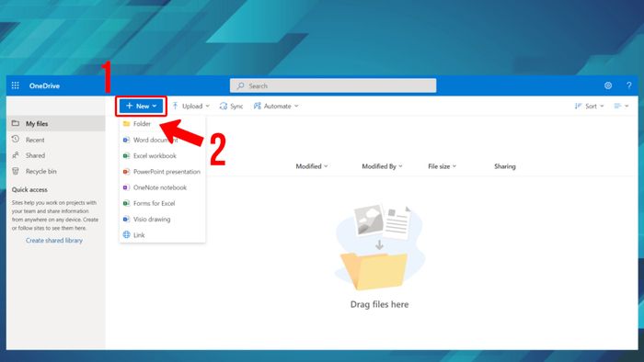Choose Folder from the New menu
This screenshot has width=644, height=362.
pyautogui.click(x=162, y=124)
